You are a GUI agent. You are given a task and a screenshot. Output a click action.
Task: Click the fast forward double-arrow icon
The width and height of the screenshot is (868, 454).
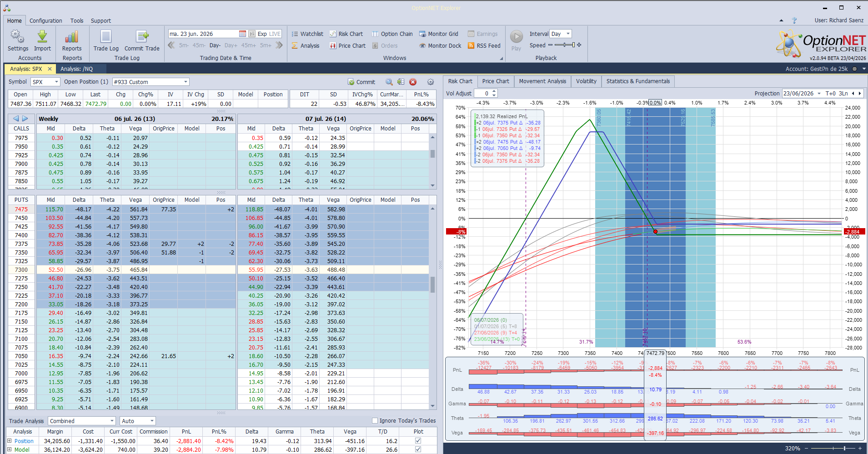pyautogui.click(x=279, y=45)
